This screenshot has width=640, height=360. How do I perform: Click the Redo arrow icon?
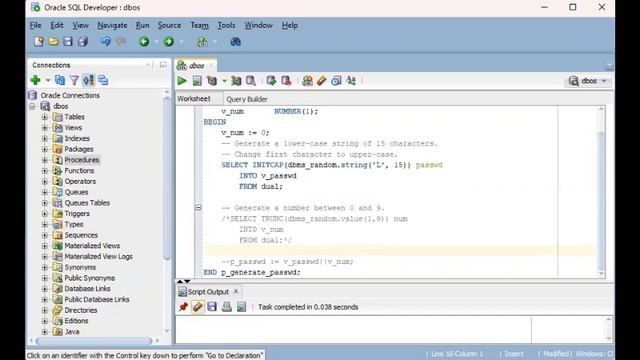tap(121, 41)
